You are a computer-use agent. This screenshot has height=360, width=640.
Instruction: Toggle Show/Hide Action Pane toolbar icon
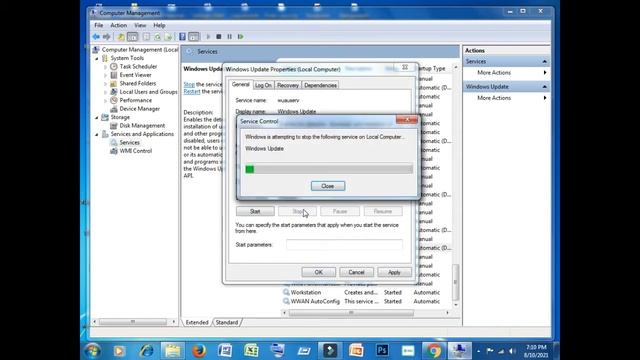coord(194,37)
